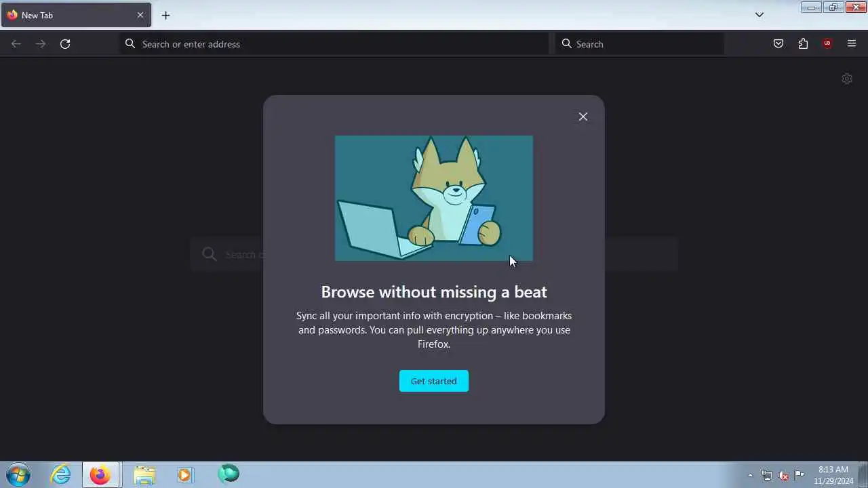
Task: Open the Firefox application menu
Action: 852,44
